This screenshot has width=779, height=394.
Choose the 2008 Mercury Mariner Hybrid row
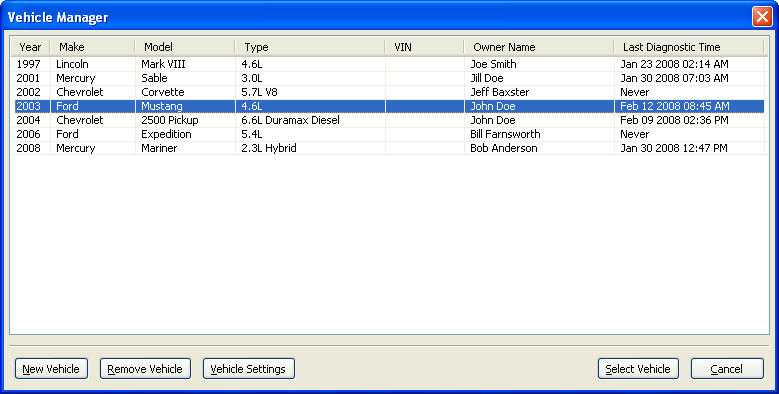(x=388, y=148)
